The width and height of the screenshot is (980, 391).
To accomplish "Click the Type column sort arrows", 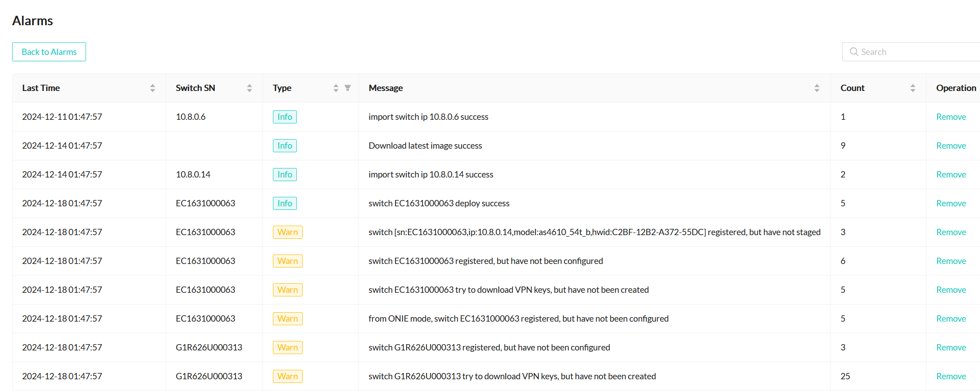I will pos(336,88).
